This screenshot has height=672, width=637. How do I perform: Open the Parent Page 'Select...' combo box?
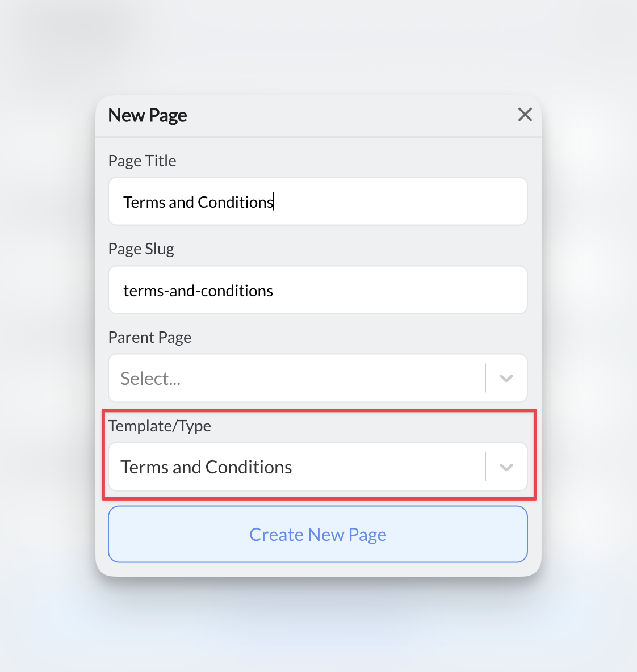(295, 378)
